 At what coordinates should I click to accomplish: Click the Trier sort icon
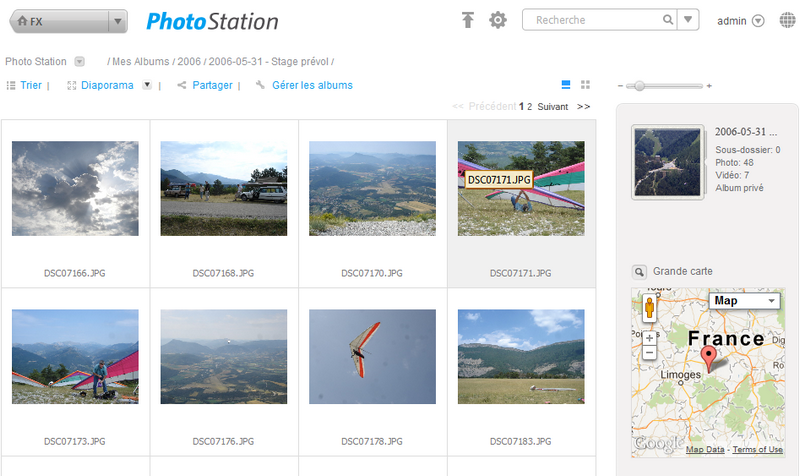11,85
